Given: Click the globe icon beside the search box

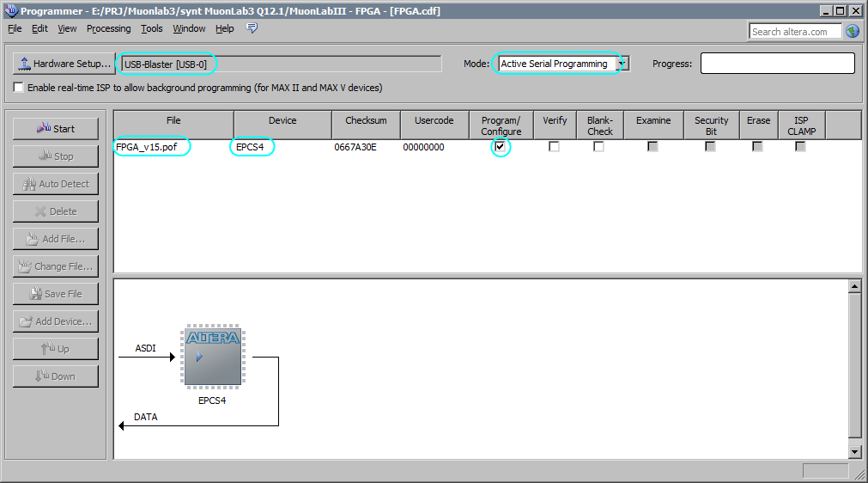Looking at the screenshot, I should pos(852,32).
